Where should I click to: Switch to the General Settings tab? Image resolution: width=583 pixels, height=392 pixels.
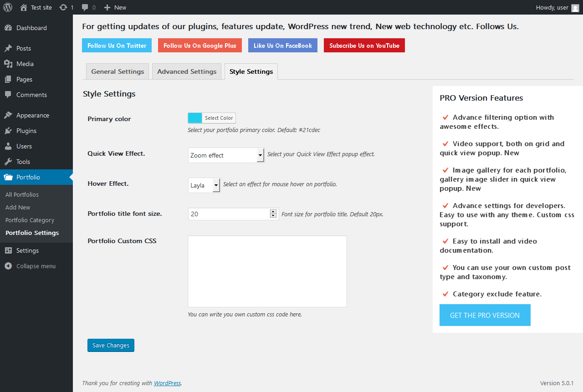point(118,71)
